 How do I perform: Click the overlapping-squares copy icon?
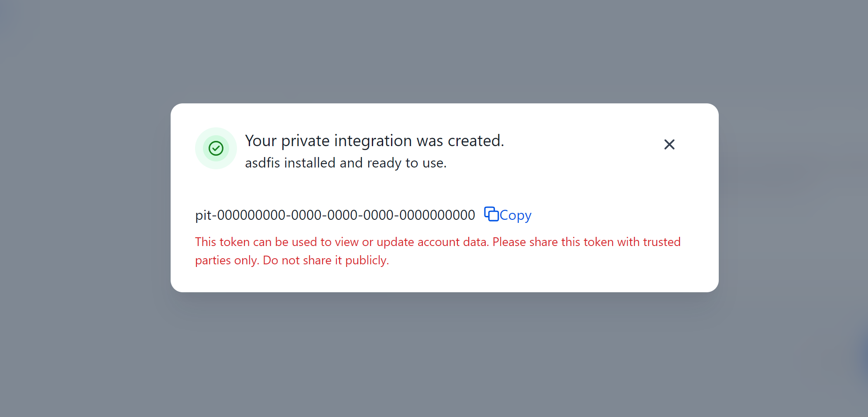coord(491,214)
